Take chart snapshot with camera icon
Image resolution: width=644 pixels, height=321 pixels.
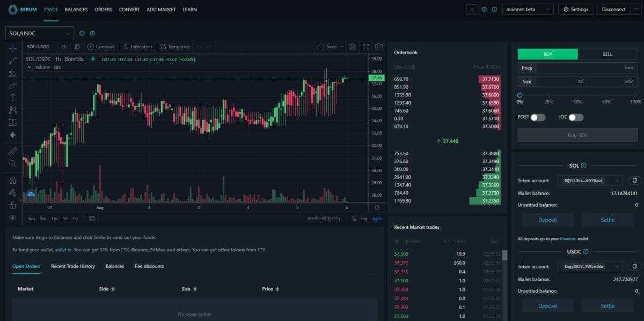tap(379, 47)
